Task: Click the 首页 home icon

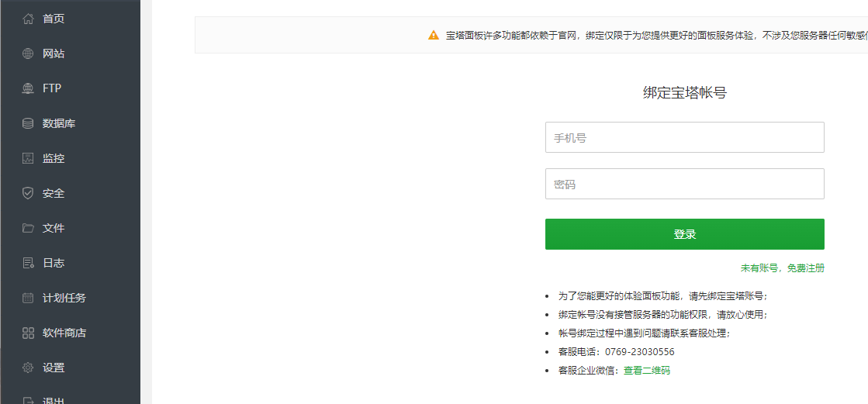Action: [28, 19]
